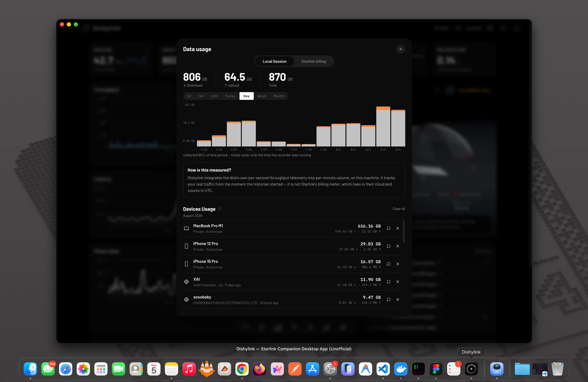
Task: Click the chip icon beside sosobaby
Action: tap(187, 299)
